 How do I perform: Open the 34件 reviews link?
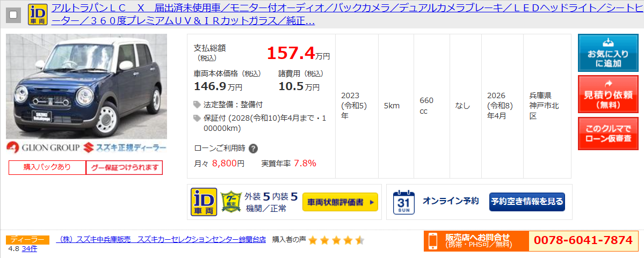[30, 248]
